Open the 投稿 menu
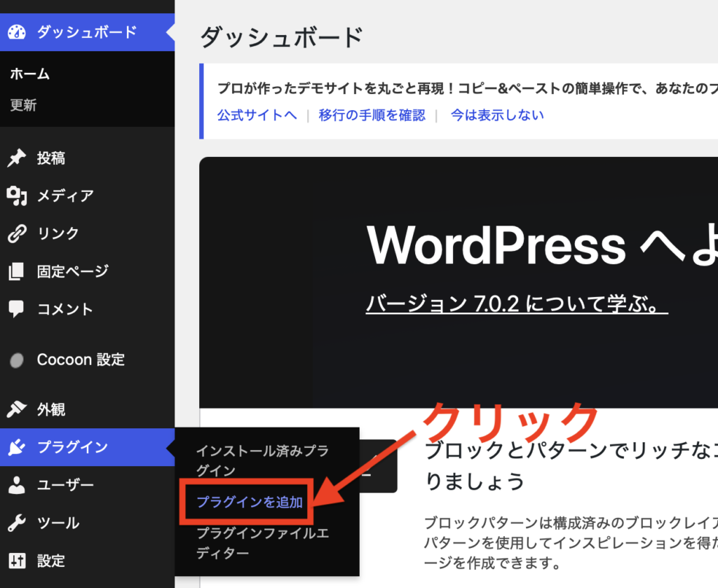718x588 pixels. (x=87, y=158)
